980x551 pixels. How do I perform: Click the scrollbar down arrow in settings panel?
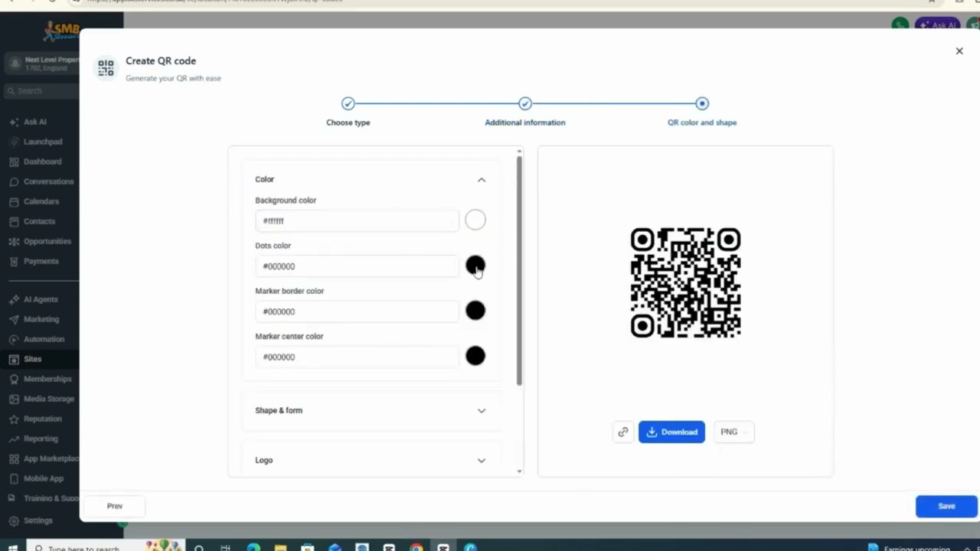click(x=519, y=471)
